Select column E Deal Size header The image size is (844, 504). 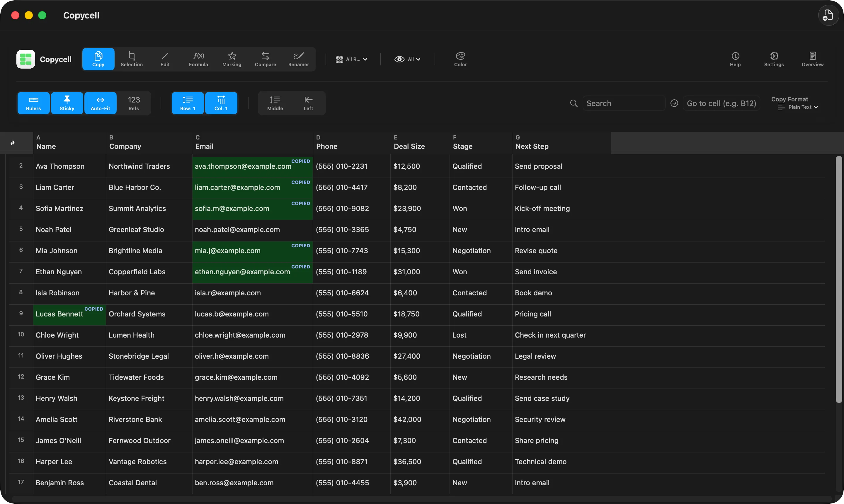[420, 143]
